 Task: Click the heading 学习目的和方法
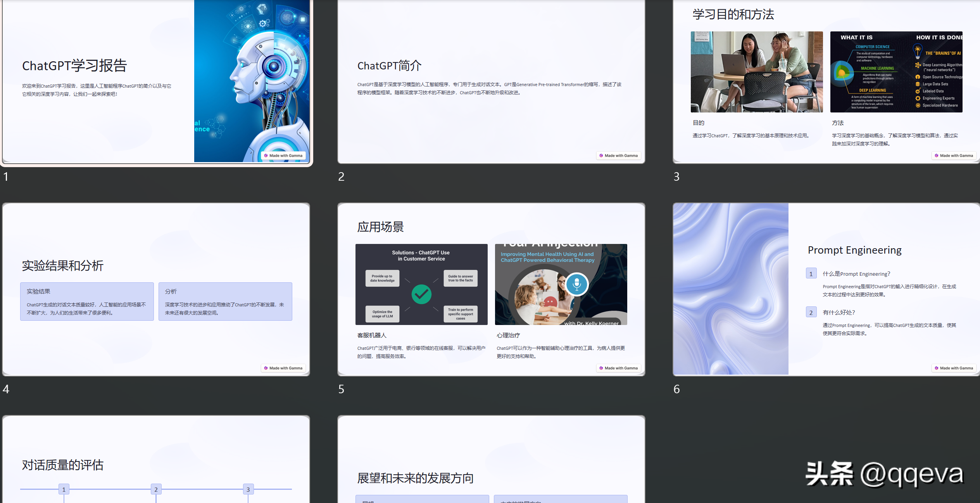(x=733, y=14)
